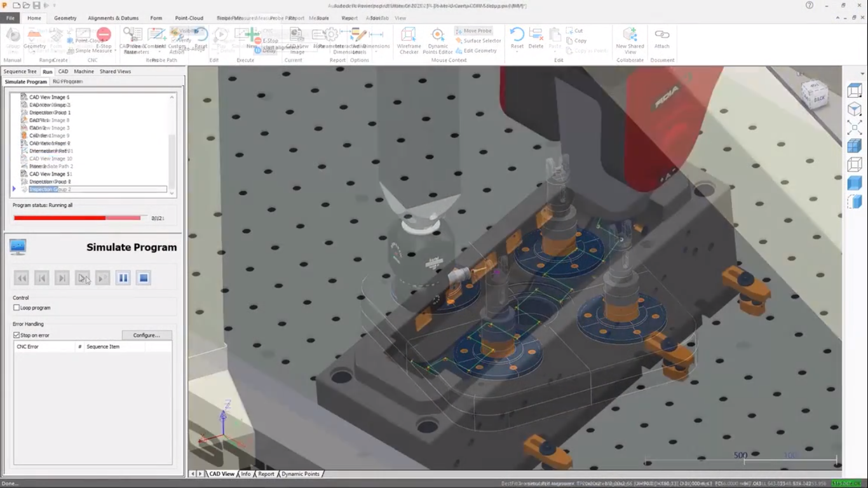Activate the Surface Selector tool
The width and height of the screenshot is (868, 488).
[477, 41]
